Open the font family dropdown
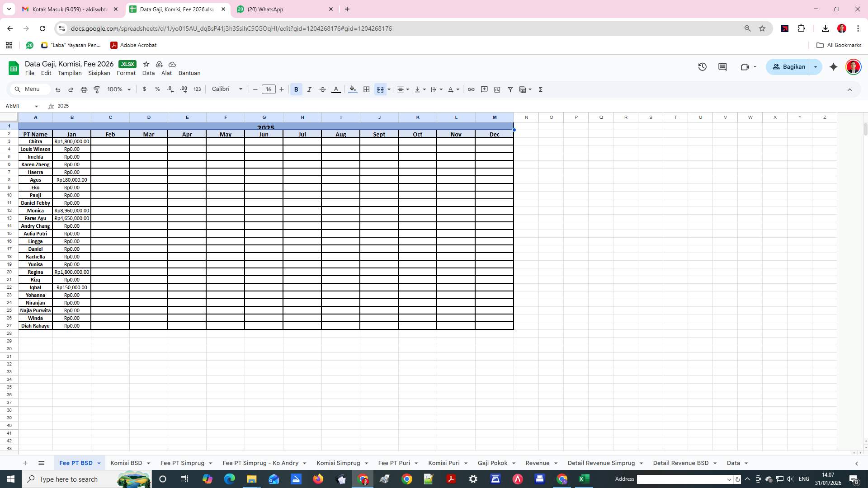Screen dimensions: 868x488 click(x=226, y=89)
